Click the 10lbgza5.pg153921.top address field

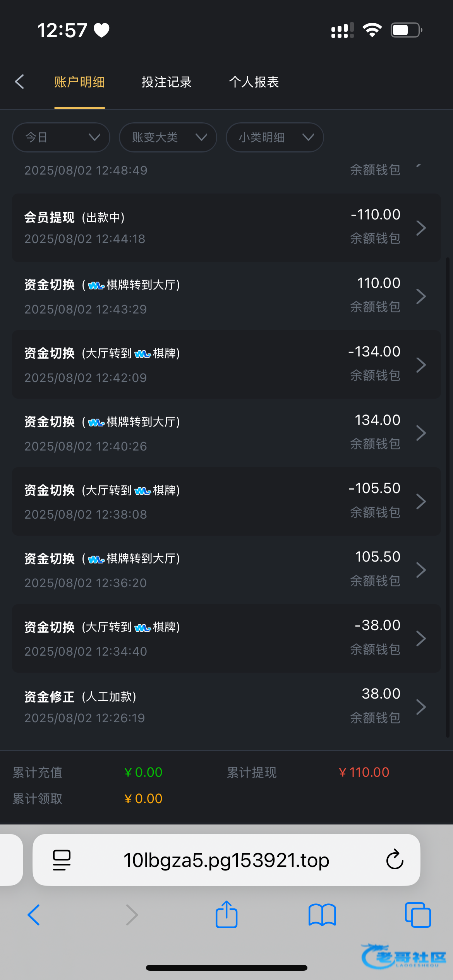click(226, 860)
